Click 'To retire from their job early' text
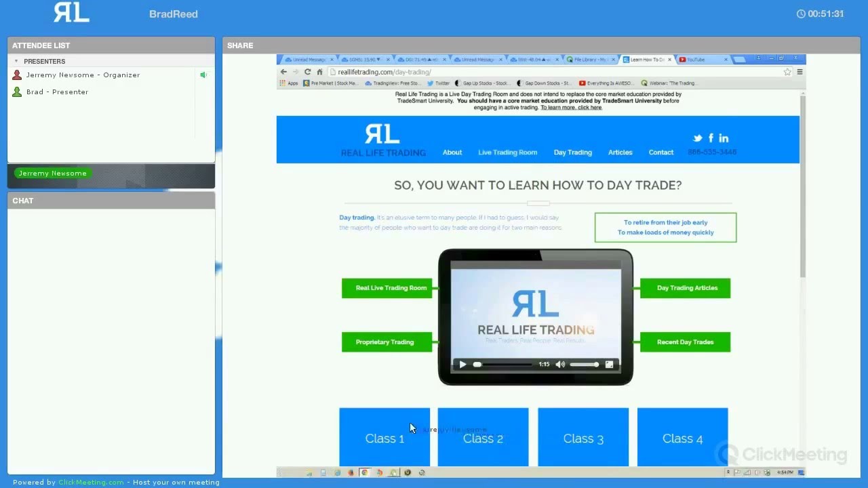Screen dimensions: 868x488 (x=665, y=222)
